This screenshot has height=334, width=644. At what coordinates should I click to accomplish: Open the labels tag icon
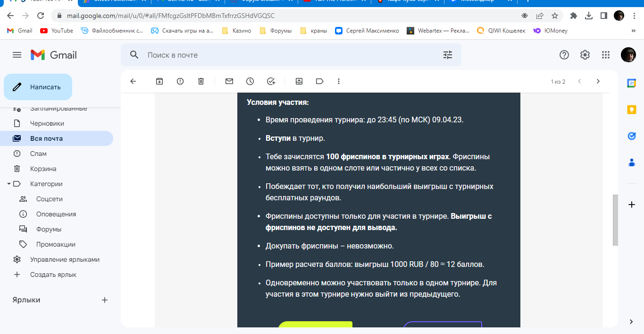click(320, 81)
